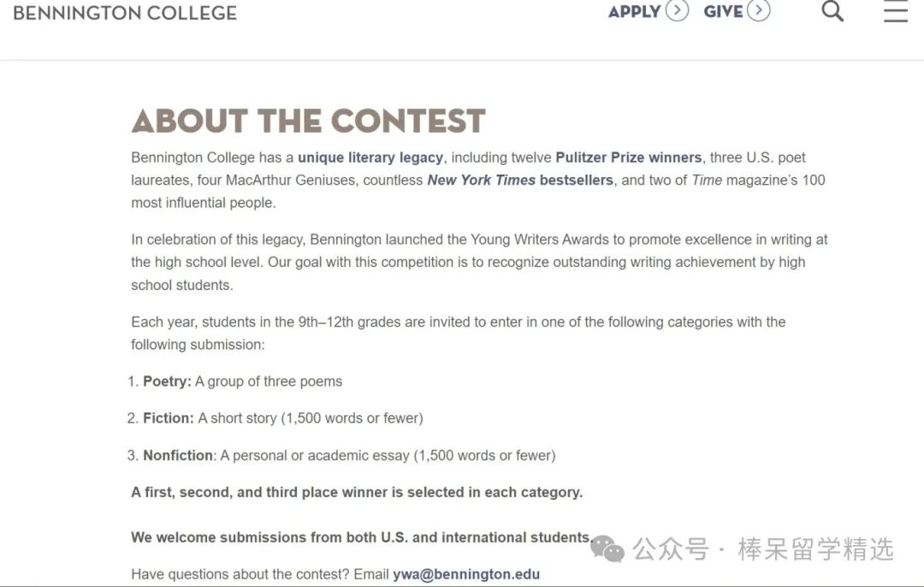924x587 pixels.
Task: Click the arrow circle next to APPLY
Action: (677, 10)
